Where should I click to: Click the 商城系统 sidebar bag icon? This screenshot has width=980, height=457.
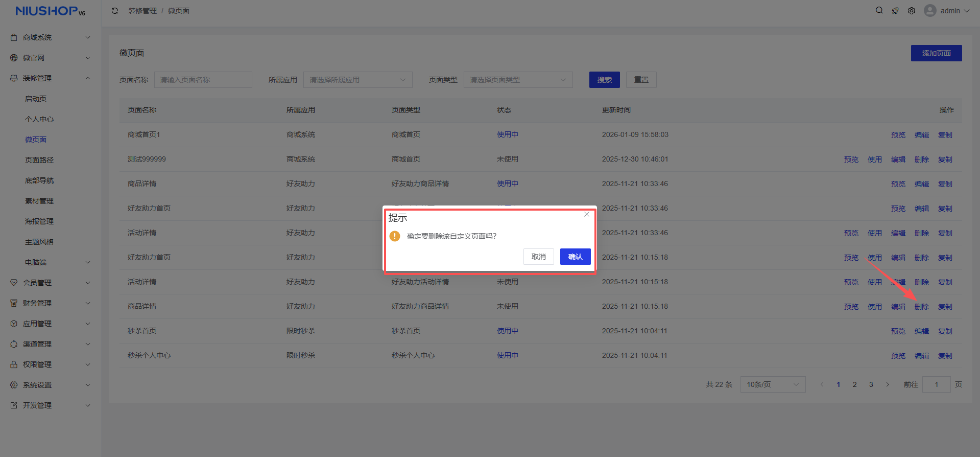tap(14, 37)
